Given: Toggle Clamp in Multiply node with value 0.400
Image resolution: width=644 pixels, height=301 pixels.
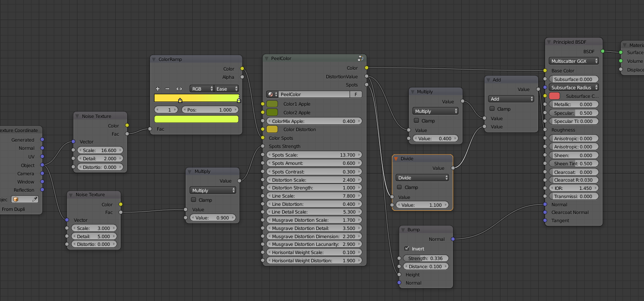Looking at the screenshot, I should (x=417, y=121).
